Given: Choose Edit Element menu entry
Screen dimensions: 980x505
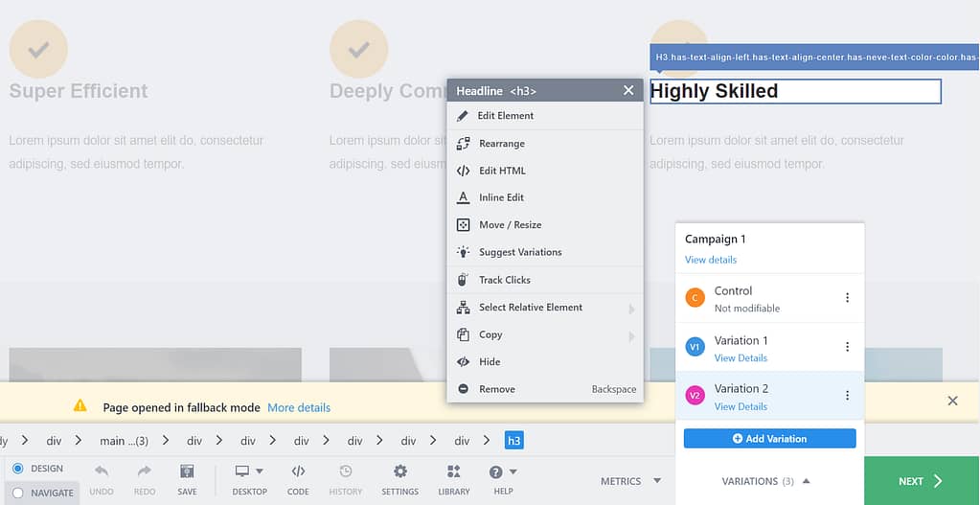Looking at the screenshot, I should 545,116.
